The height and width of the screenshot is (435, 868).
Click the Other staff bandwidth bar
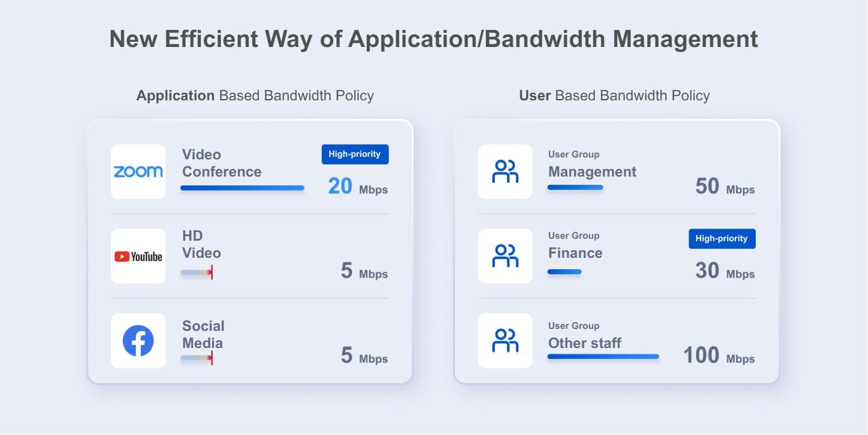[603, 357]
